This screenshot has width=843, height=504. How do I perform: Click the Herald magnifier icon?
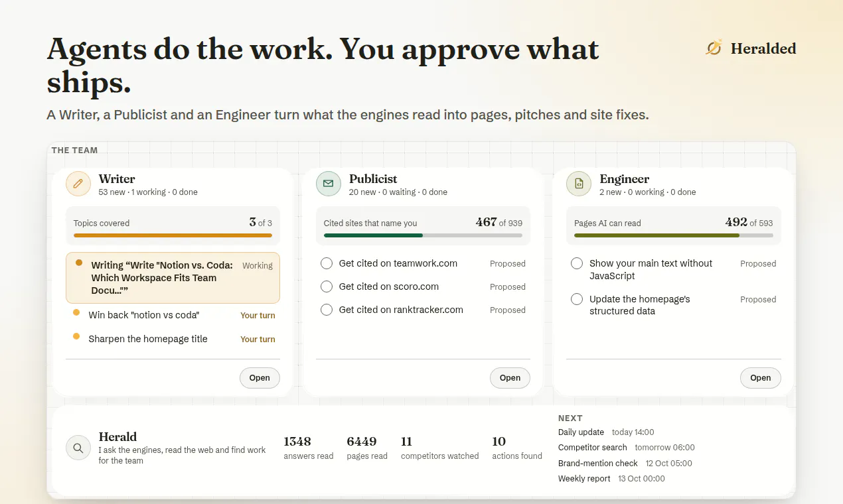tap(78, 448)
